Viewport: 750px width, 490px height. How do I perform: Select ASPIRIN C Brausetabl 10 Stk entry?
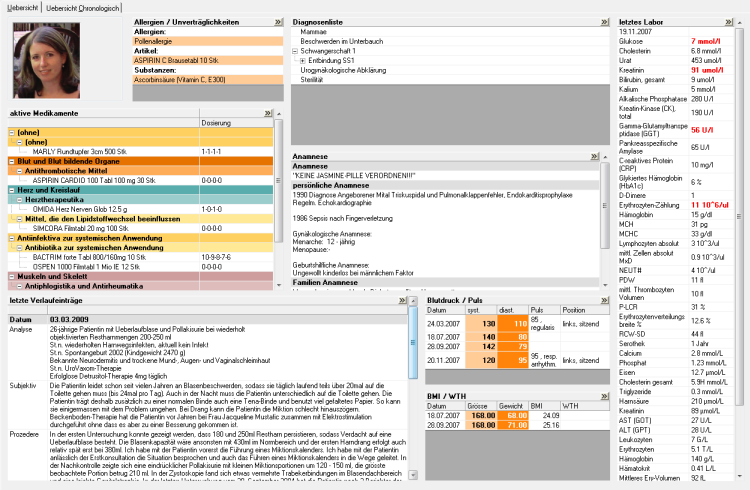pyautogui.click(x=208, y=61)
